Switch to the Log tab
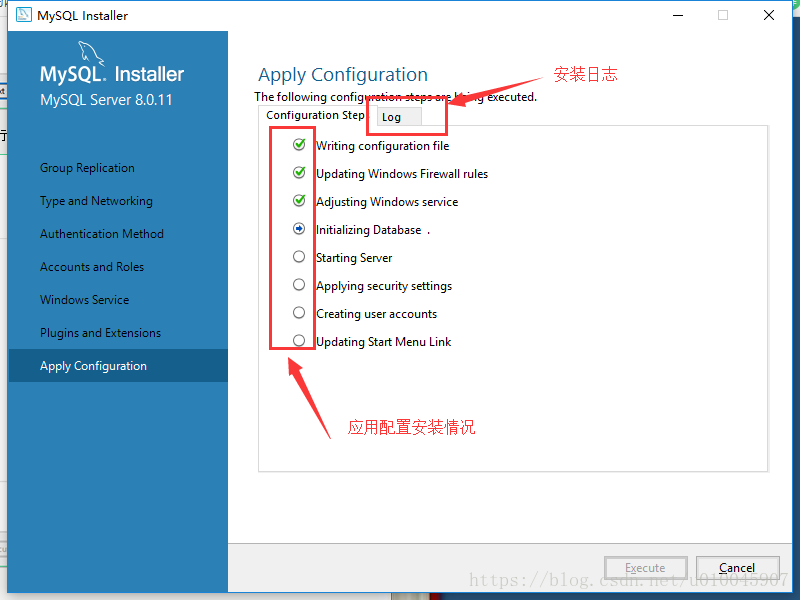 click(x=399, y=117)
